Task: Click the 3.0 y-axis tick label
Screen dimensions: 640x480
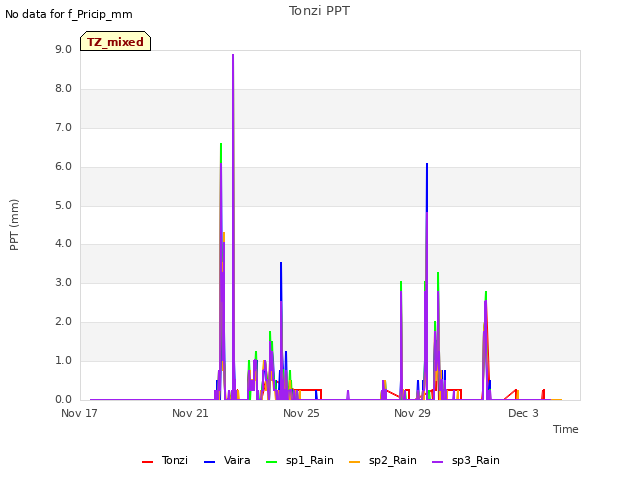Action: pyautogui.click(x=63, y=282)
